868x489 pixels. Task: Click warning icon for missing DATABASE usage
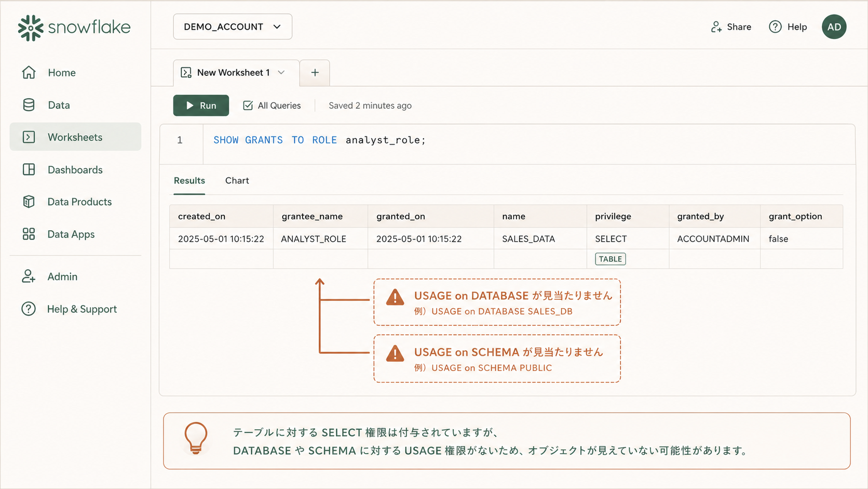[395, 297]
